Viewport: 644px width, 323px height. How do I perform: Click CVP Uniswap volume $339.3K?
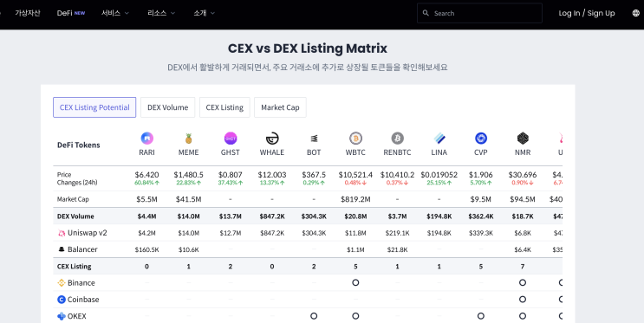(x=481, y=233)
